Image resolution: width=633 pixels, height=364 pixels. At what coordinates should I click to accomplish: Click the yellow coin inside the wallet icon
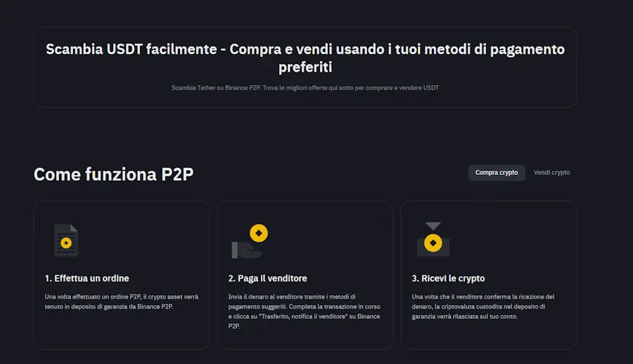click(x=433, y=243)
